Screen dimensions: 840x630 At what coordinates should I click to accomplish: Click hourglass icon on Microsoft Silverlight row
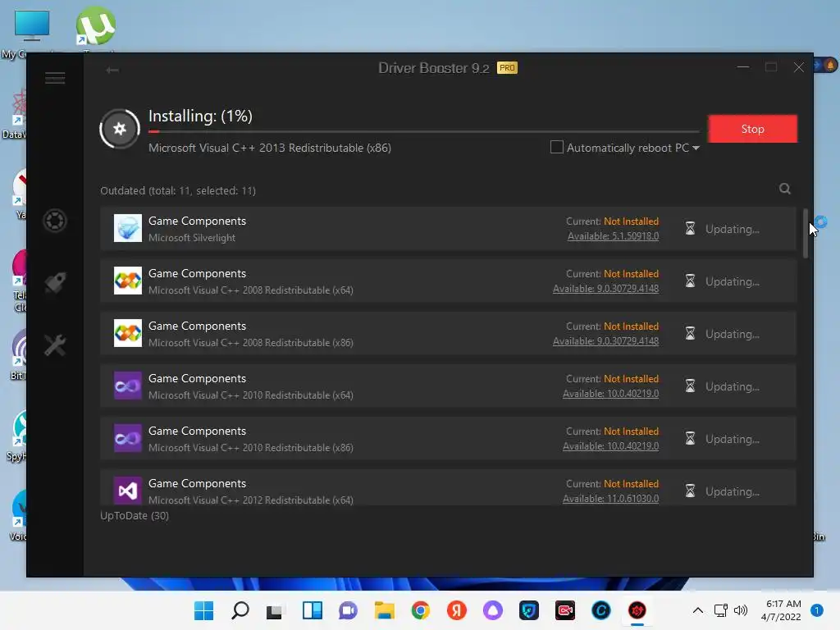(x=690, y=229)
